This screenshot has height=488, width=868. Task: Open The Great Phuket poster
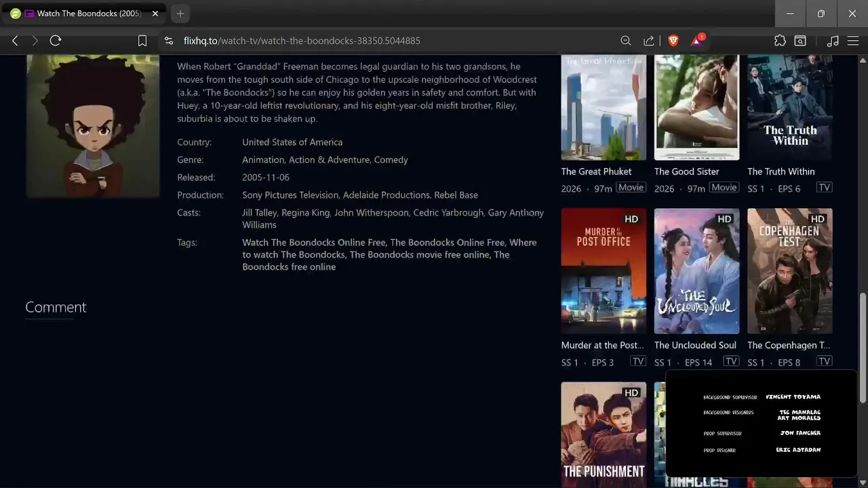604,108
